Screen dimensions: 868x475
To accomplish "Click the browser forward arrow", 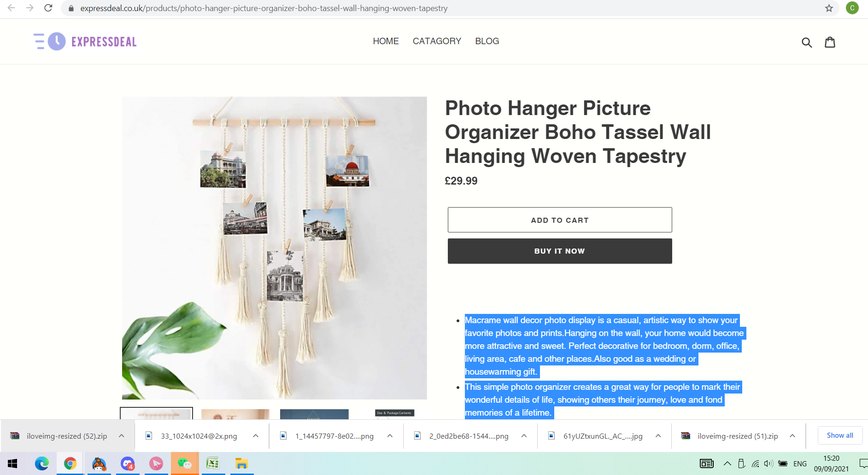I will [x=30, y=8].
